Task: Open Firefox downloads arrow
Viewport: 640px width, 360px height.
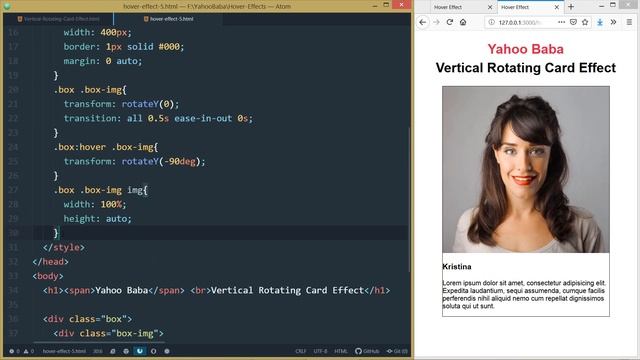Action: pos(600,22)
